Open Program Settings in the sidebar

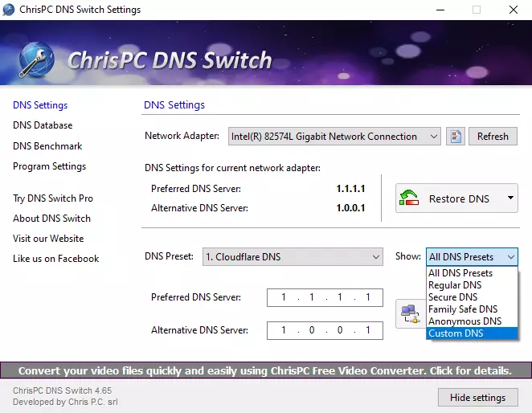pyautogui.click(x=49, y=166)
